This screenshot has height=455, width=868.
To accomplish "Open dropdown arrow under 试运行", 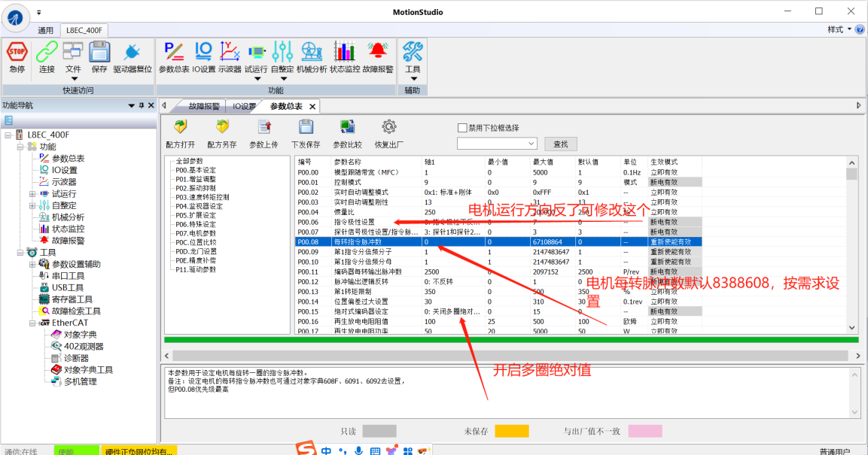I will tap(257, 78).
